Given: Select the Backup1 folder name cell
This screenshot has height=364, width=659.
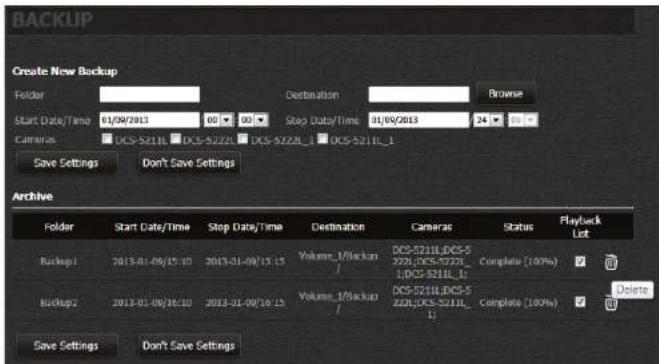Looking at the screenshot, I should point(59,261).
